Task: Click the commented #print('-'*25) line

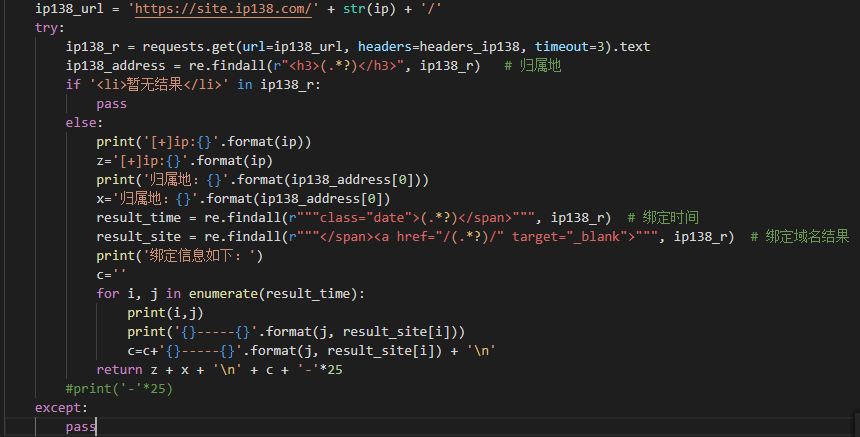Action: 119,389
